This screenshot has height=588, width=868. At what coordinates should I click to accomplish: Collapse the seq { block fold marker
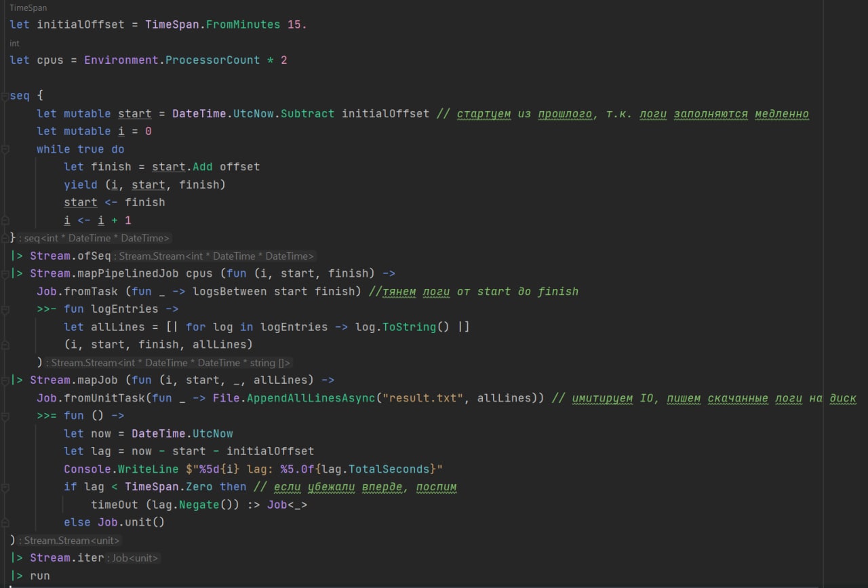(5, 96)
